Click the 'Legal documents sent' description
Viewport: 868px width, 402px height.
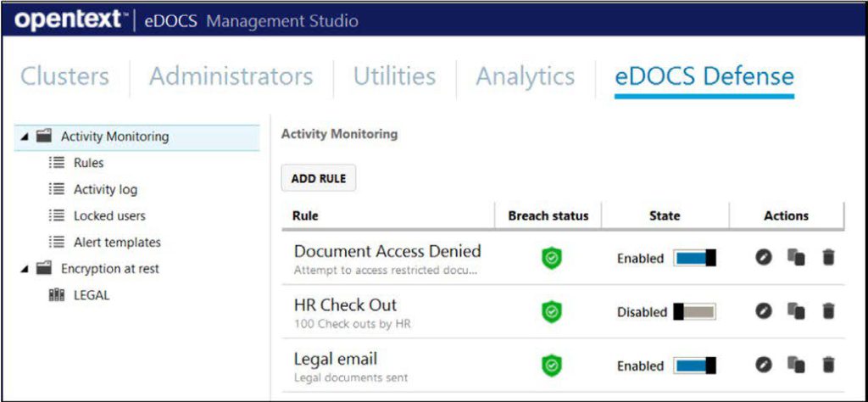[x=351, y=377]
